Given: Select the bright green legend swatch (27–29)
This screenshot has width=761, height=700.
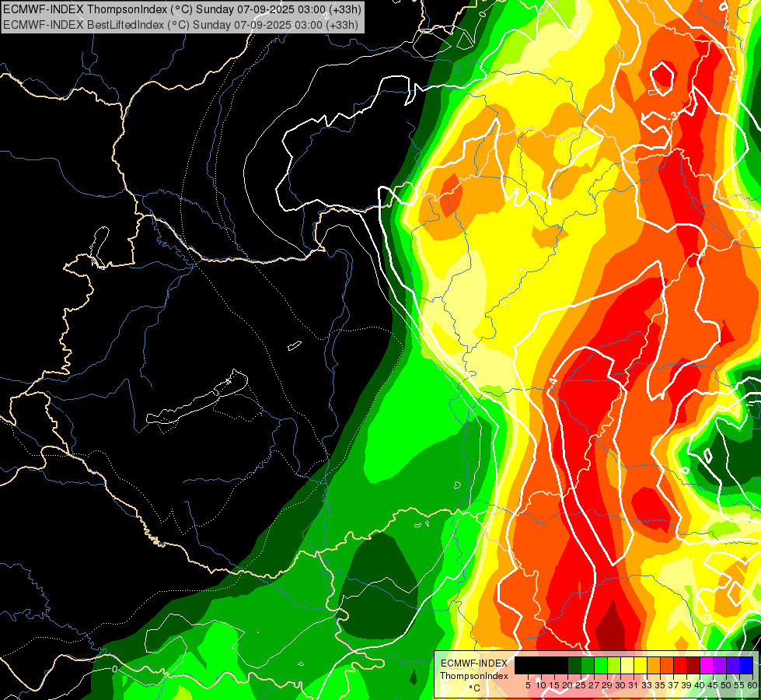Looking at the screenshot, I should (x=601, y=666).
